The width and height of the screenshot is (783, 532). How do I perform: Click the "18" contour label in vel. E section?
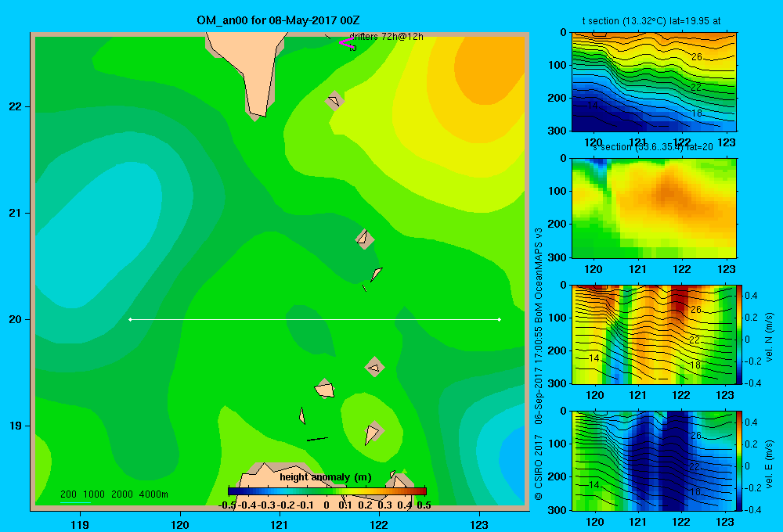coord(694,491)
